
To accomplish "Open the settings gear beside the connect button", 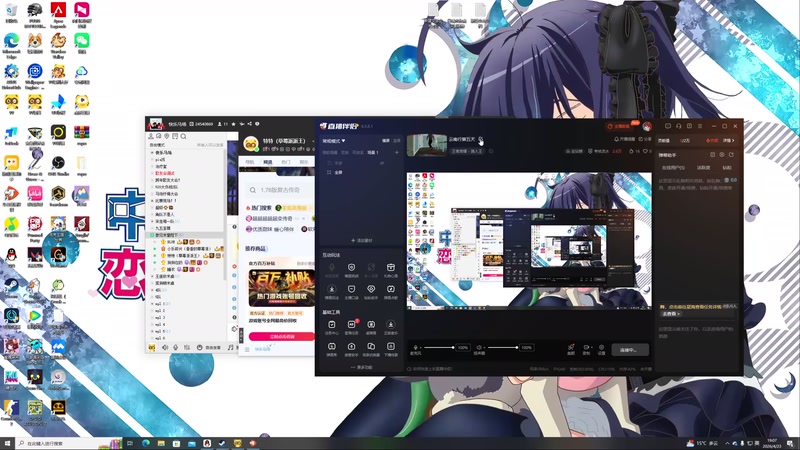I will pyautogui.click(x=602, y=348).
